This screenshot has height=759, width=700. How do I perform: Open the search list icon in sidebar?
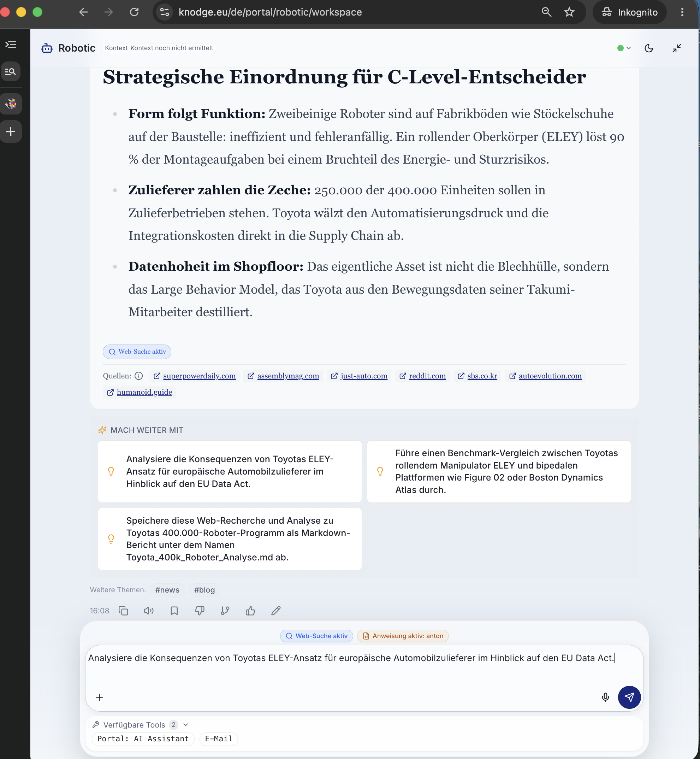11,71
